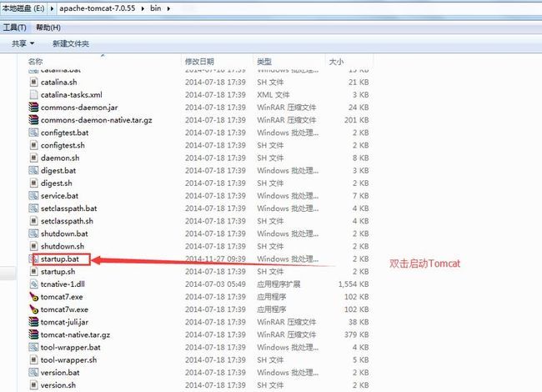Click the digest.bat batch icon
542x392 pixels.
pos(33,170)
